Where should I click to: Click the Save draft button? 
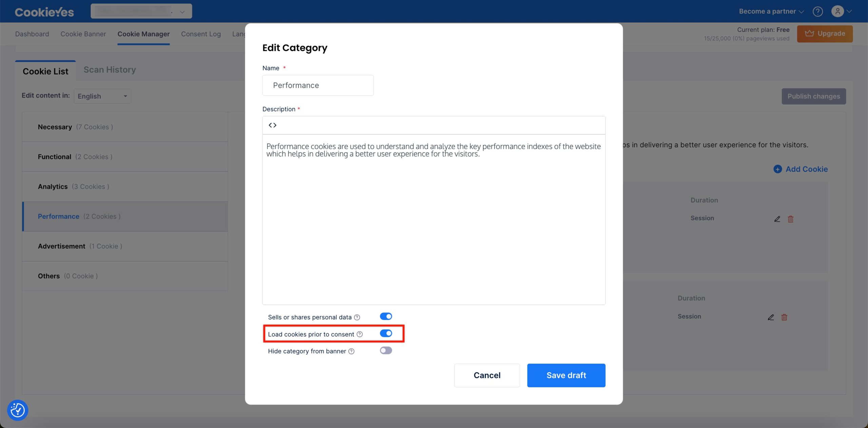(566, 375)
